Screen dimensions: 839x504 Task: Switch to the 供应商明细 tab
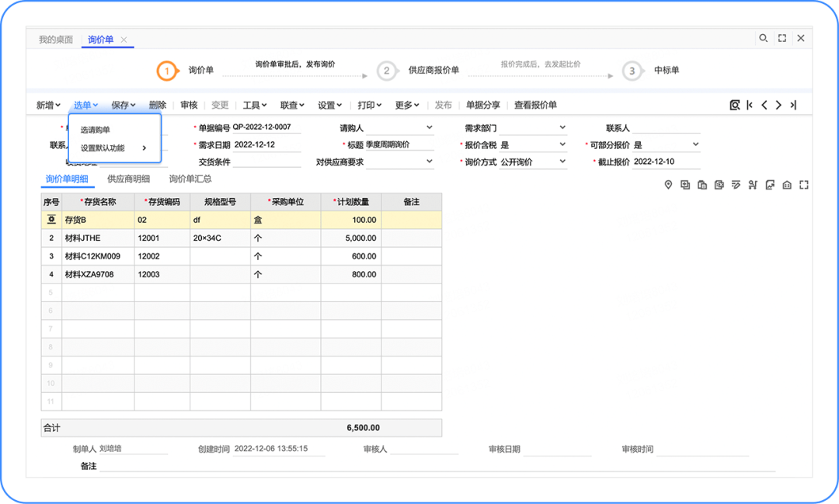[128, 179]
